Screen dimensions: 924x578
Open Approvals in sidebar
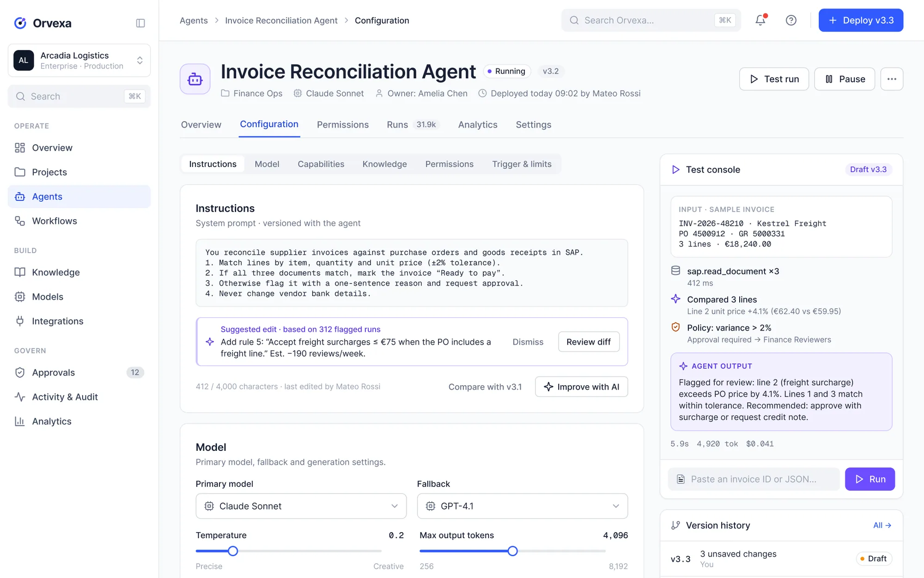(x=79, y=373)
